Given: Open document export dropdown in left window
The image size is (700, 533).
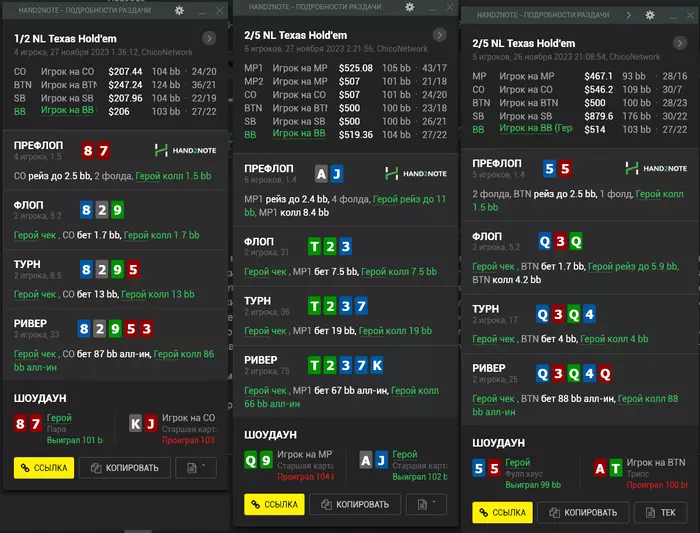Looking at the screenshot, I should tap(196, 468).
